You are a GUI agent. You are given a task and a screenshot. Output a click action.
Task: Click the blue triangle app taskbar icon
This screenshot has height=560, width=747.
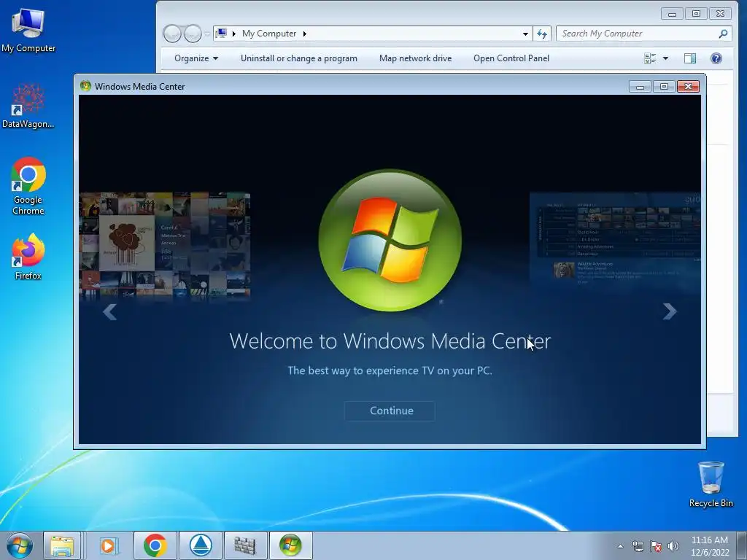[201, 545]
